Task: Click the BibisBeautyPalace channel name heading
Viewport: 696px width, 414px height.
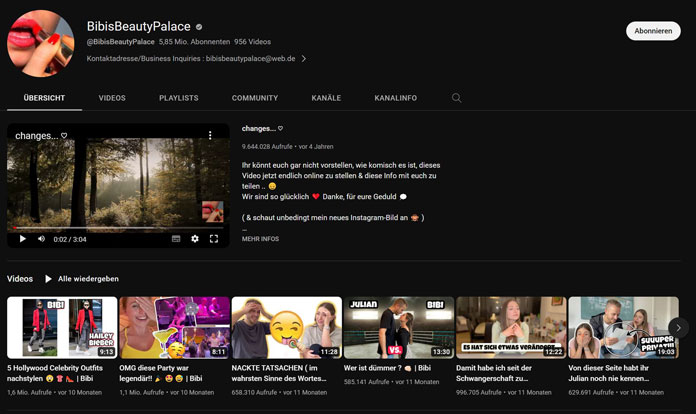Action: [x=138, y=27]
